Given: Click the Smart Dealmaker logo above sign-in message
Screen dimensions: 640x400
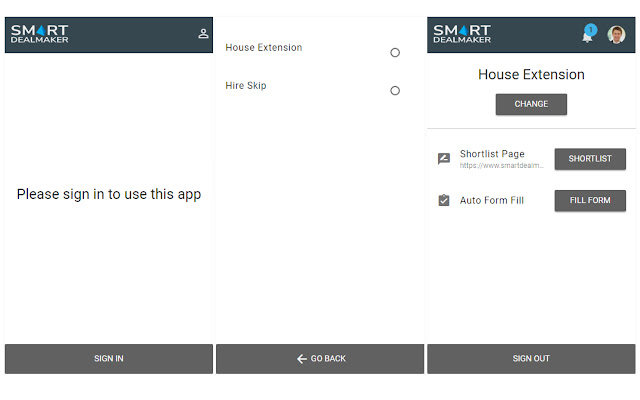Looking at the screenshot, I should point(39,34).
